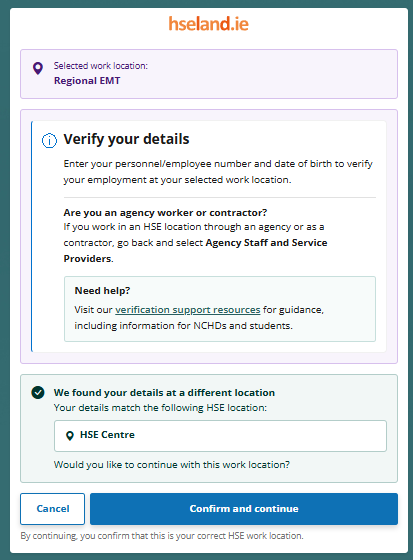Click the Need help? heading
This screenshot has height=560, width=413.
tap(102, 291)
